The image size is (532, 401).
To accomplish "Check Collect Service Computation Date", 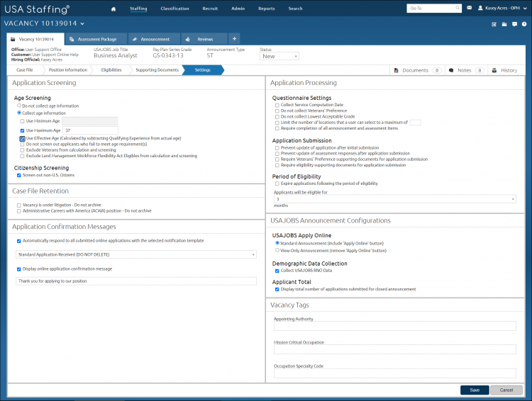I will click(277, 105).
